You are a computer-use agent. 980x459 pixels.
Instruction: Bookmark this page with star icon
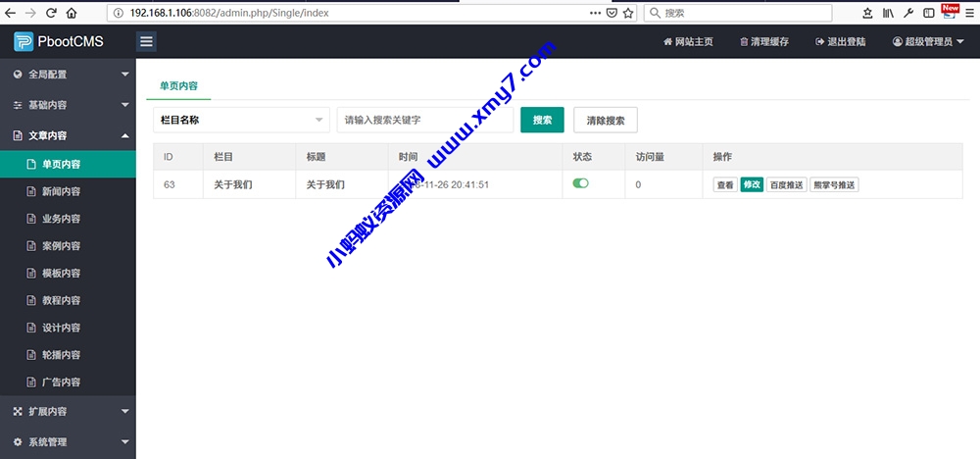(x=628, y=13)
